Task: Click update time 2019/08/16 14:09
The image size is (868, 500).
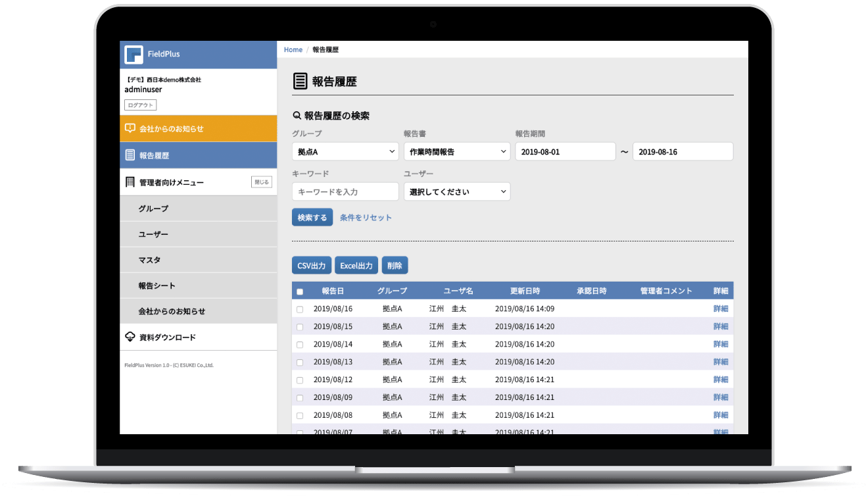Action: point(525,309)
